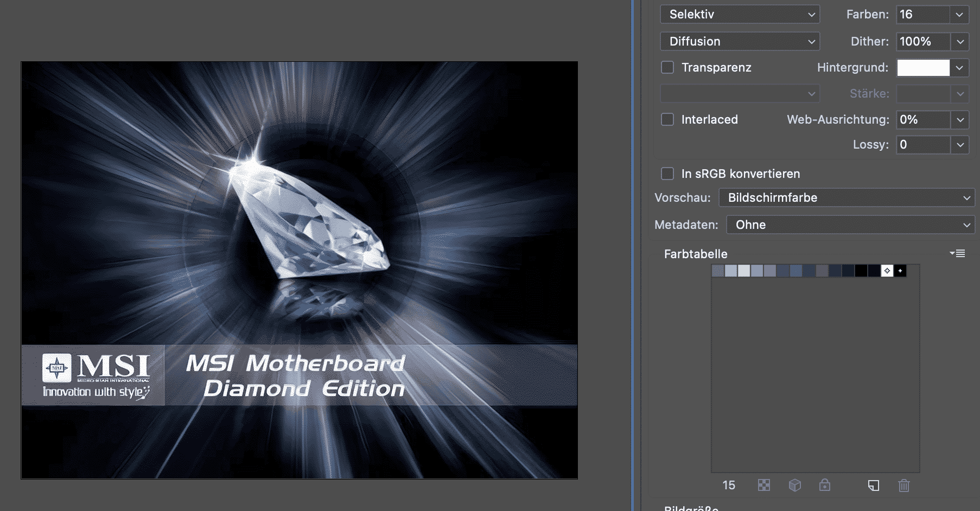The image size is (980, 511).
Task: Expand the Farben value arrow
Action: pos(959,14)
